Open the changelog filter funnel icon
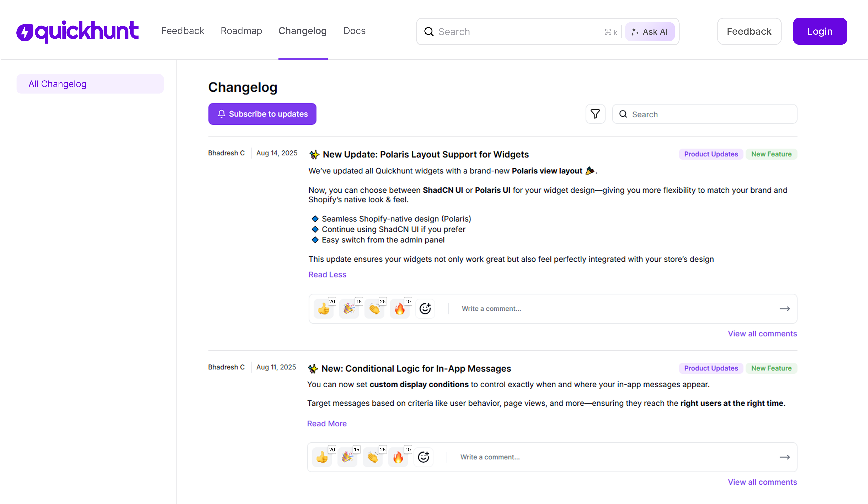 coord(595,114)
